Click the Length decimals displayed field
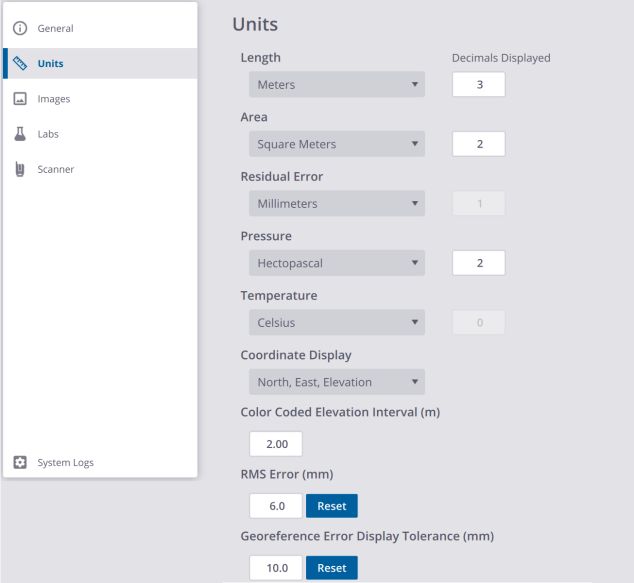Image resolution: width=634 pixels, height=583 pixels. coord(479,85)
